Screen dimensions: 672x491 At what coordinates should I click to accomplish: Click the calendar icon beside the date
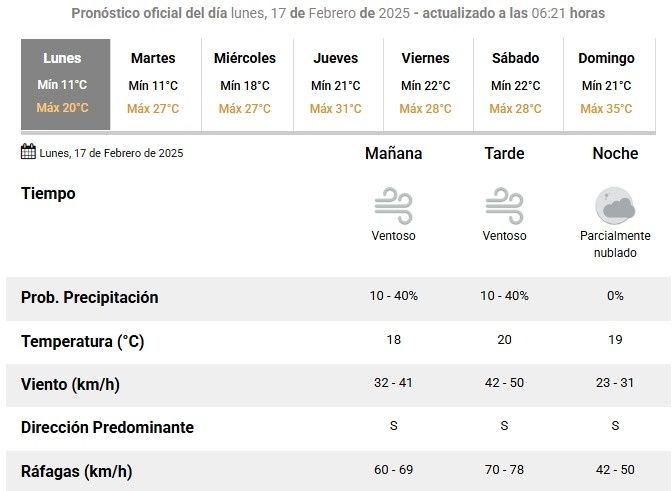28,152
